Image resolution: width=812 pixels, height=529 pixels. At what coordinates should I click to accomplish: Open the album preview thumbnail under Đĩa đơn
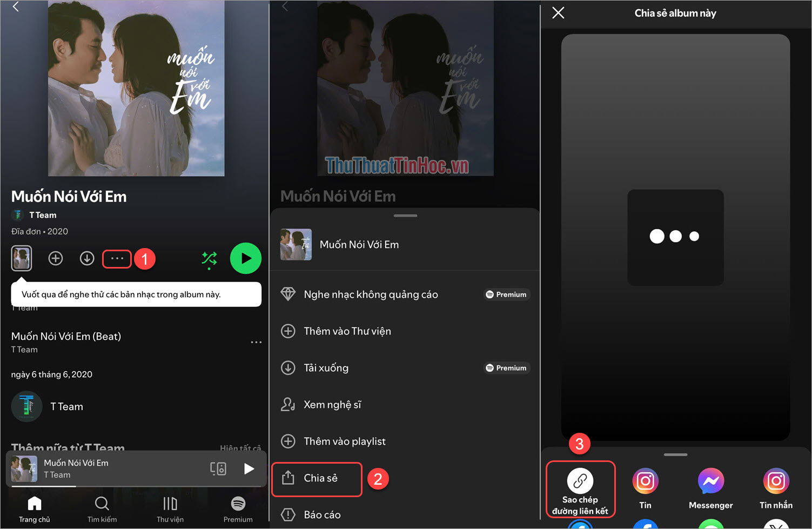22,258
